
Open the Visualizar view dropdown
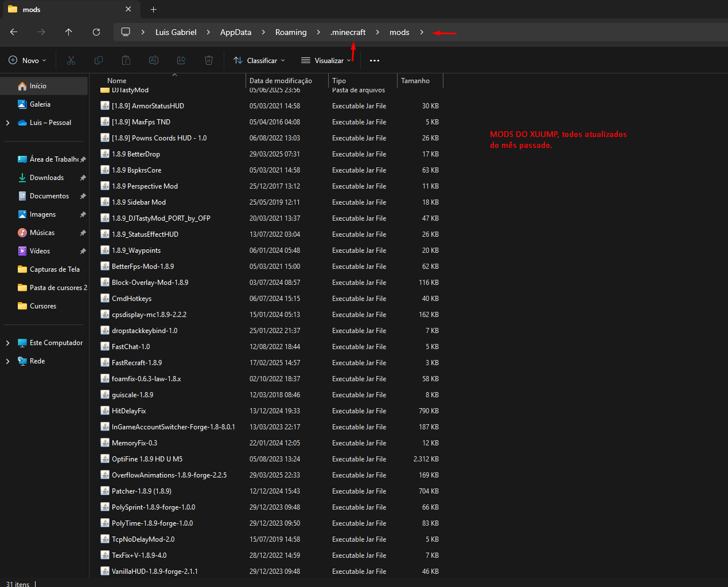(x=325, y=60)
